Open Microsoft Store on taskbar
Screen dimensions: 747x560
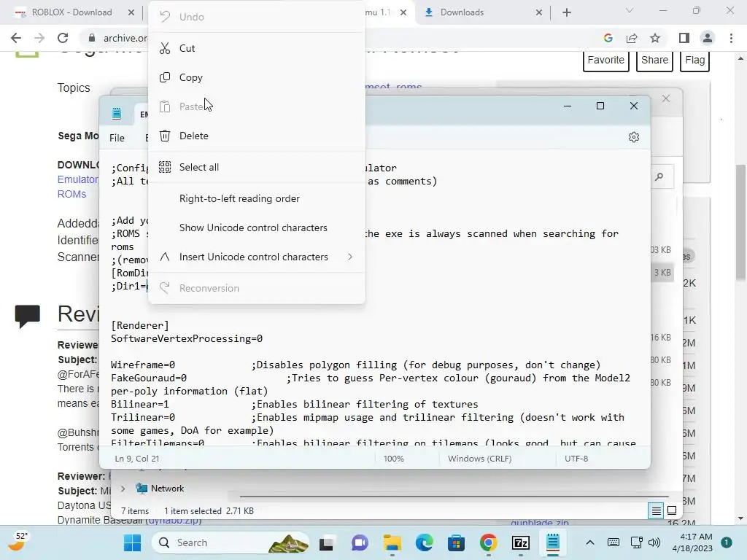tap(457, 542)
